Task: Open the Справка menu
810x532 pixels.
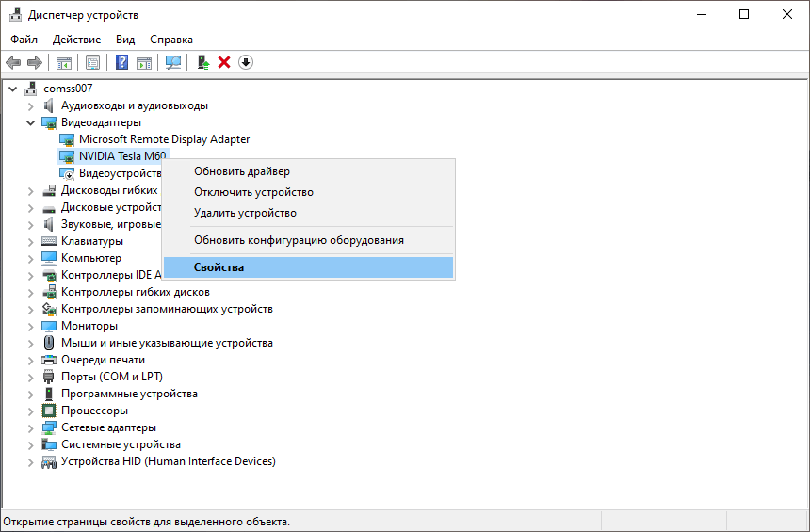Action: [x=171, y=40]
